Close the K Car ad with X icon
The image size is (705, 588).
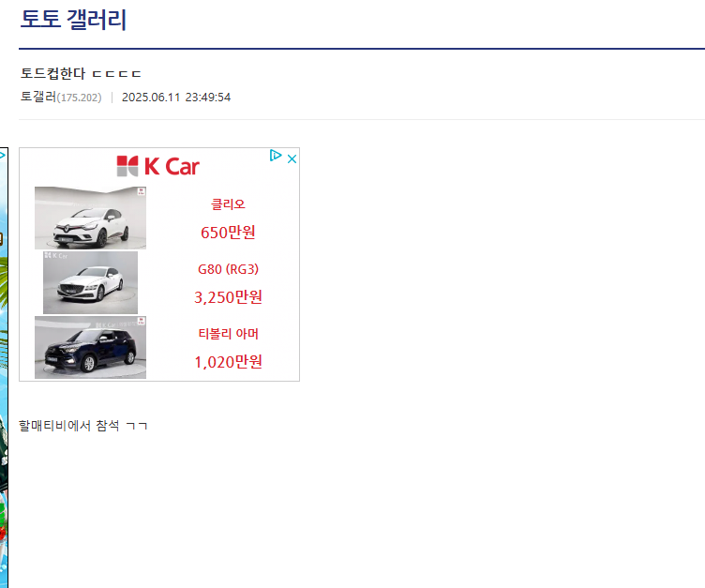(x=292, y=158)
